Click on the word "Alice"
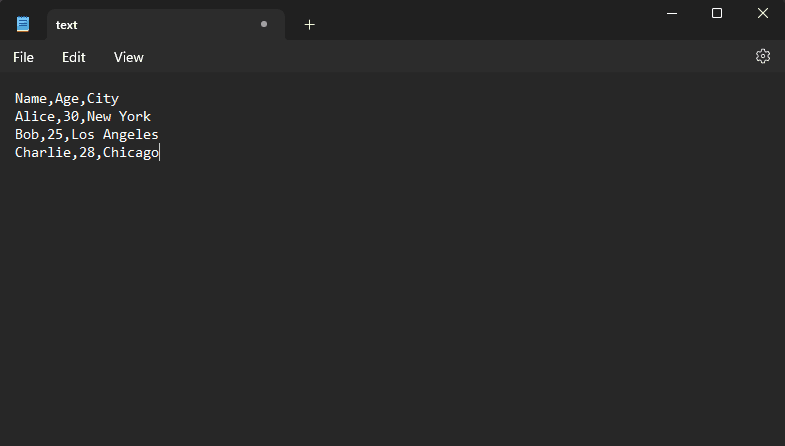The height and width of the screenshot is (446, 785). tap(35, 117)
